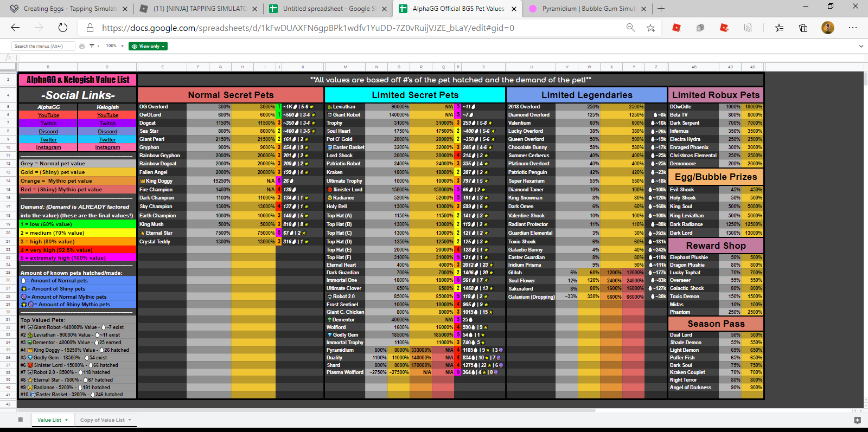The image size is (868, 432).
Task: Click the zoom magnifier icon in address bar
Action: point(630,28)
